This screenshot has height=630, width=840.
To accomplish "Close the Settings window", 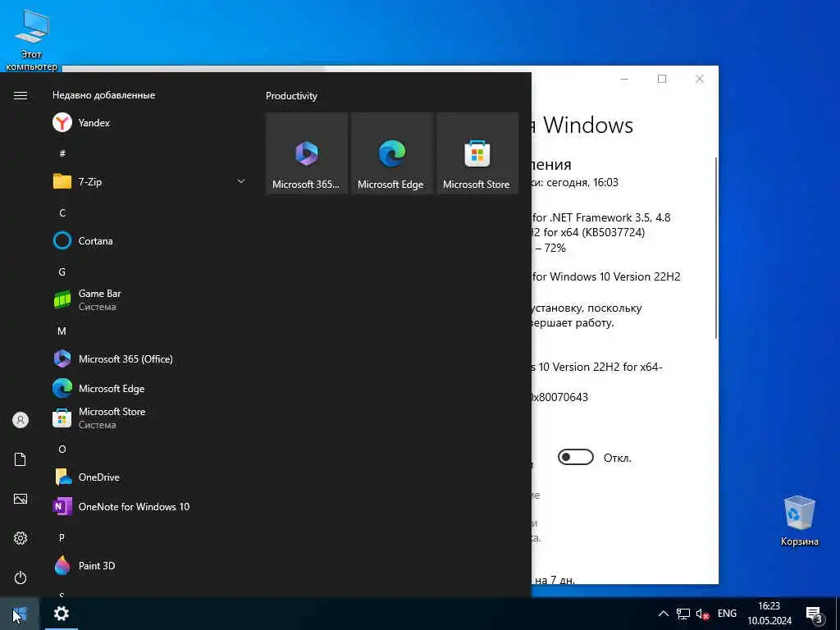I will tap(700, 79).
